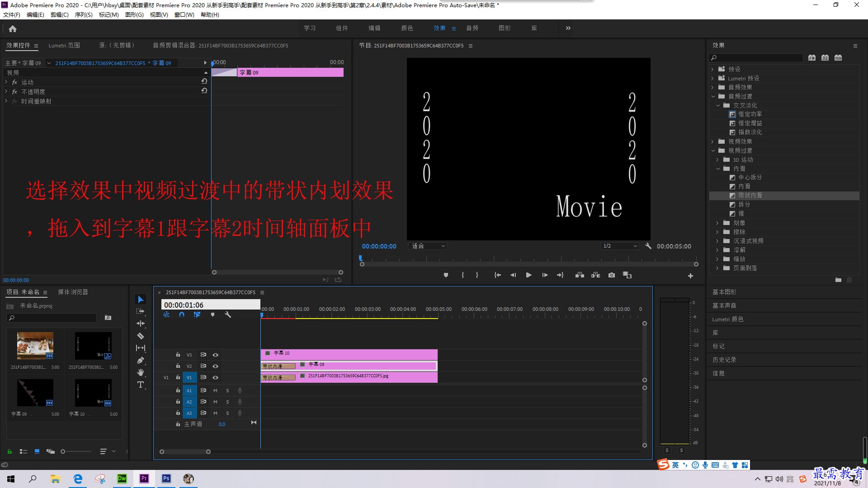868x488 pixels.
Task: Select the Ripple Edit tool
Action: [141, 324]
